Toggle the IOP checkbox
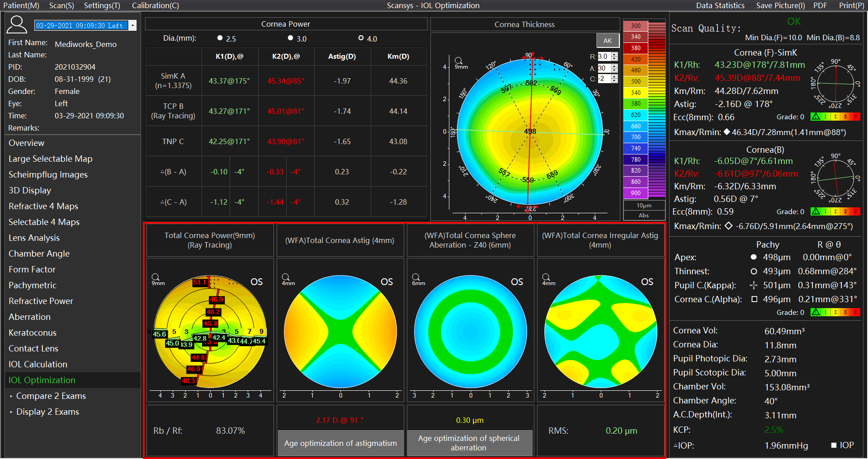Viewport: 868px width, 459px height. click(x=834, y=445)
